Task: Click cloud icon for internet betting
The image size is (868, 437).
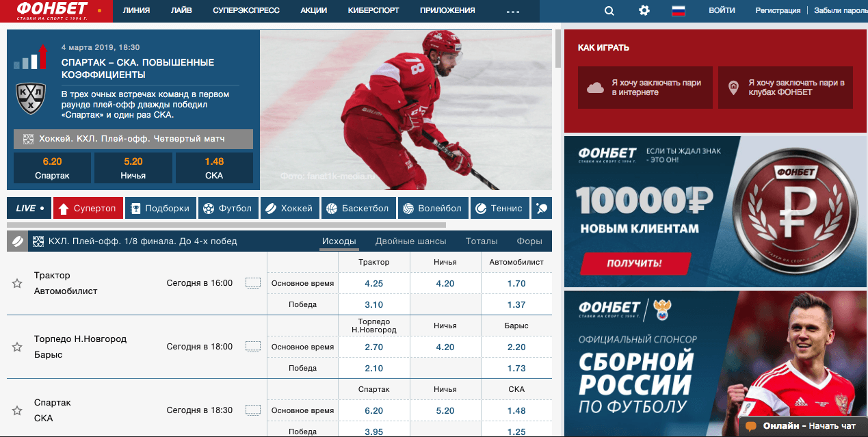Action: pos(595,88)
